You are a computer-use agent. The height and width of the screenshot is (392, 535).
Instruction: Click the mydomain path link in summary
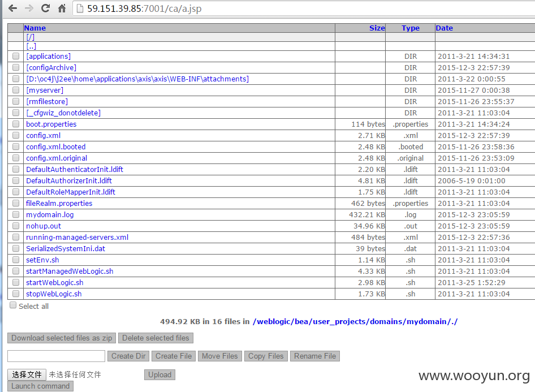tap(355, 321)
